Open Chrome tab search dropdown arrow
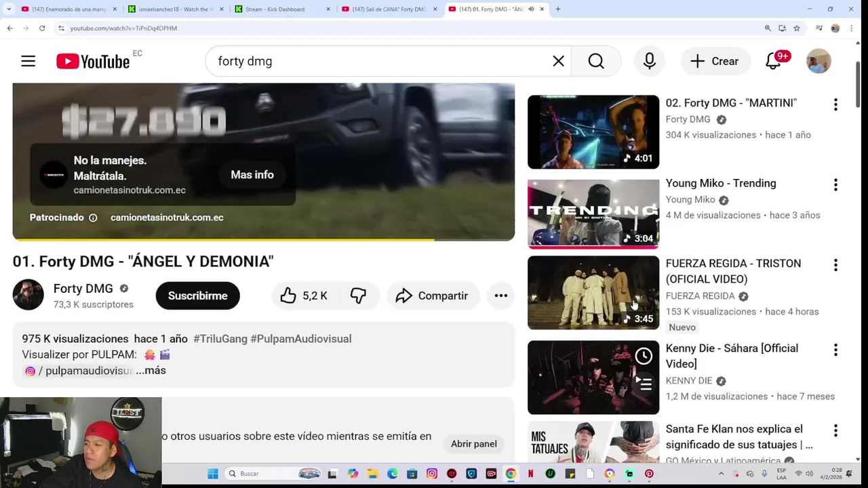The image size is (868, 488). (7, 9)
